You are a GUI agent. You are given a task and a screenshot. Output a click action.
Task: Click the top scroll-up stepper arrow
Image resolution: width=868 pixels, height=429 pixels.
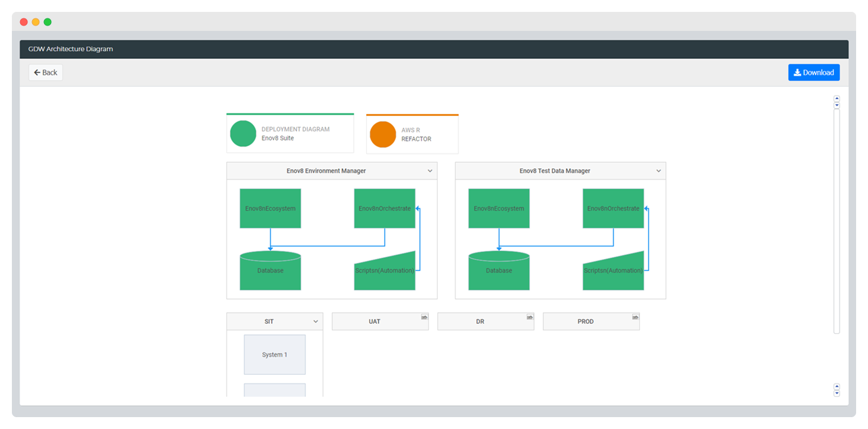(837, 99)
